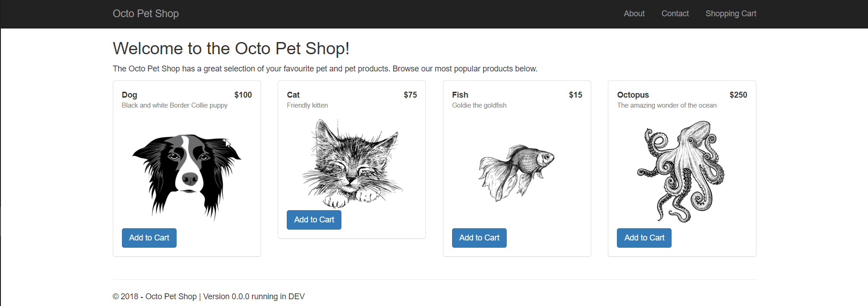868x306 pixels.
Task: Click the $250 octopus price
Action: [738, 95]
